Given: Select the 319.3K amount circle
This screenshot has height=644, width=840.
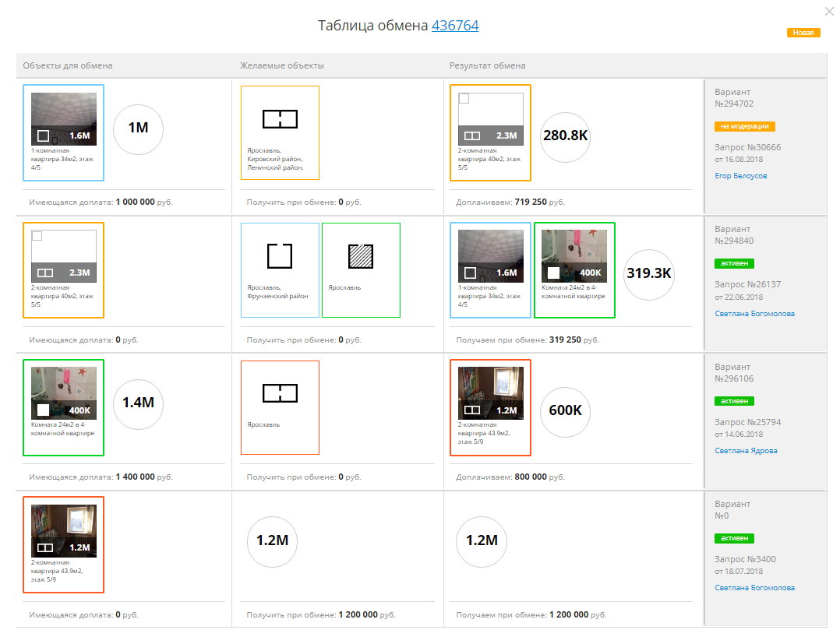Looking at the screenshot, I should 650,273.
